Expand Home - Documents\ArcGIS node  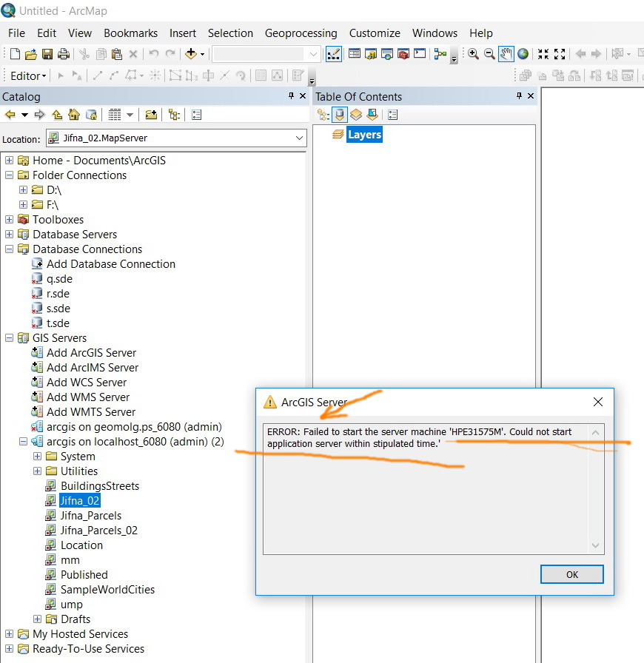[9, 161]
